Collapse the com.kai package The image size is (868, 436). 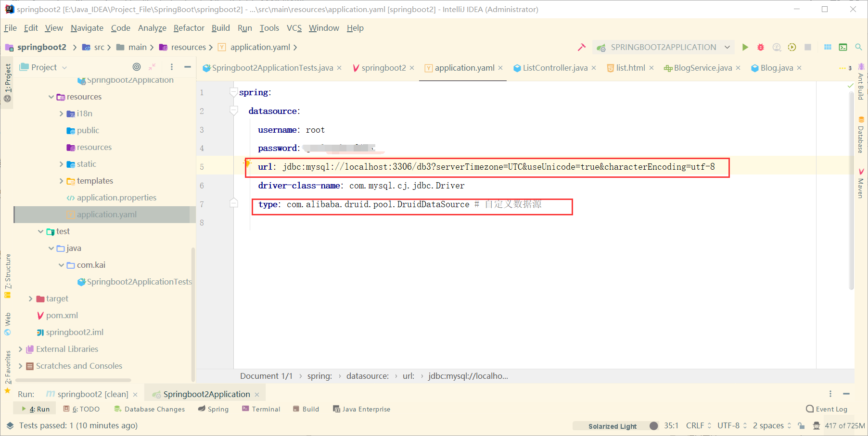(61, 265)
